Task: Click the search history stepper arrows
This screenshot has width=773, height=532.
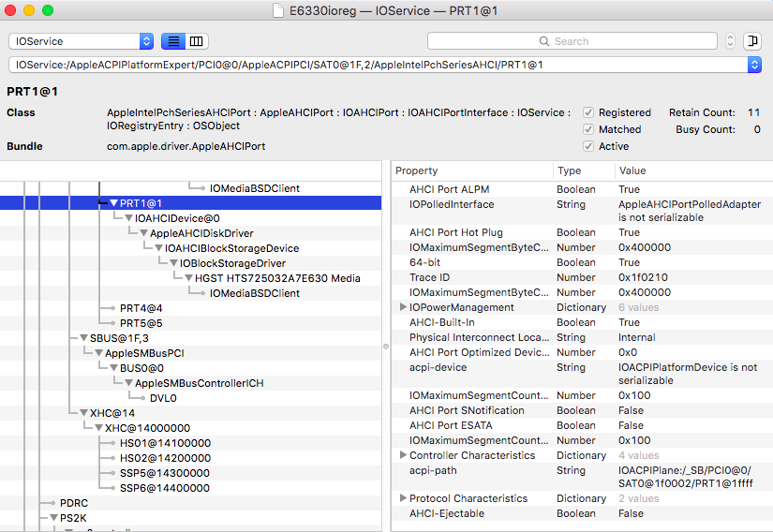Action: (731, 41)
